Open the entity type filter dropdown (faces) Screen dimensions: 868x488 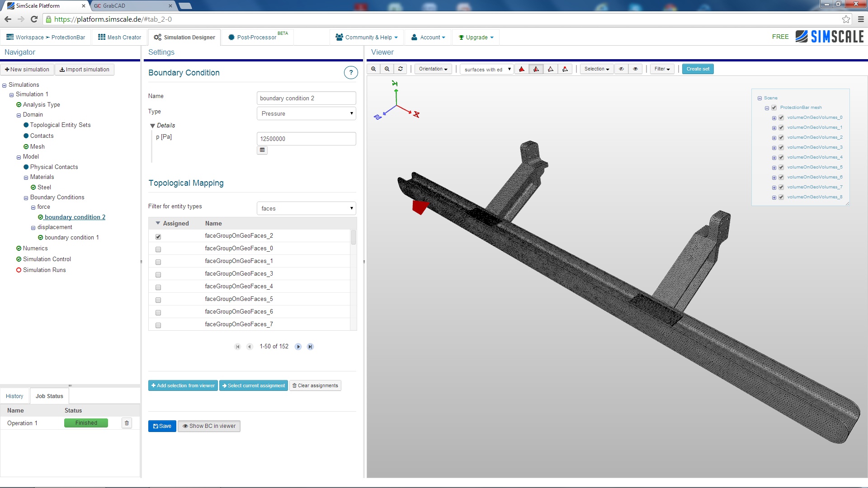(307, 209)
